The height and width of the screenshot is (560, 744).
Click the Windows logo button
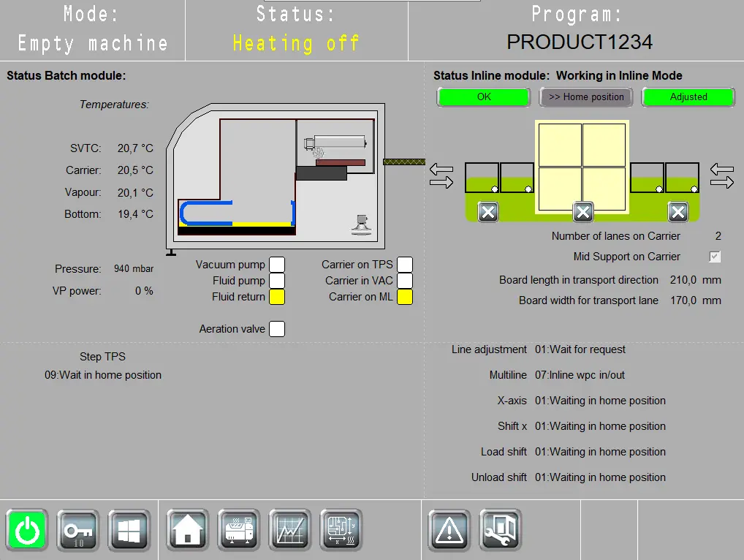pyautogui.click(x=129, y=529)
